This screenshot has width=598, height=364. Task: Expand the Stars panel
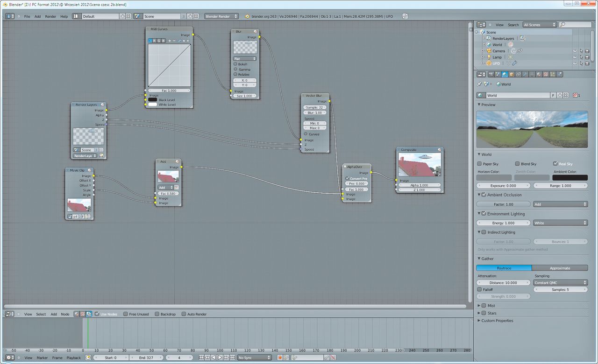click(479, 313)
